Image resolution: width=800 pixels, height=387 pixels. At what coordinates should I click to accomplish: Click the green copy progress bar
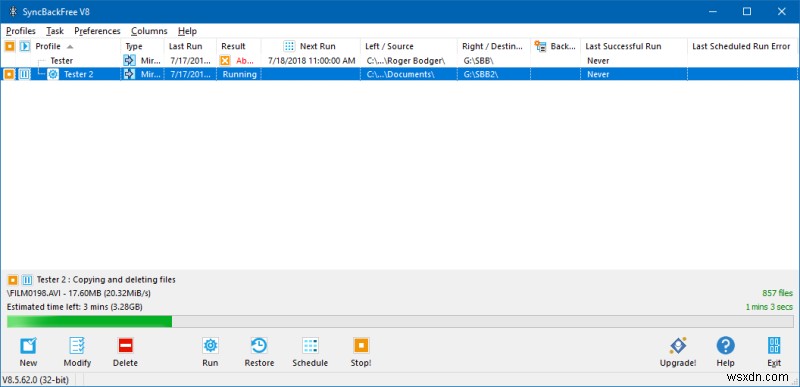[89, 321]
